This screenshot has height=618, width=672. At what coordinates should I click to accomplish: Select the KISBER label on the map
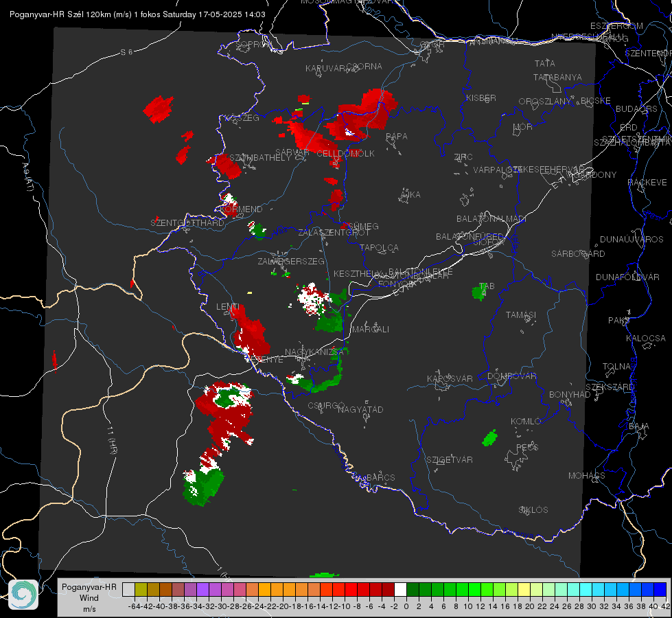[481, 98]
